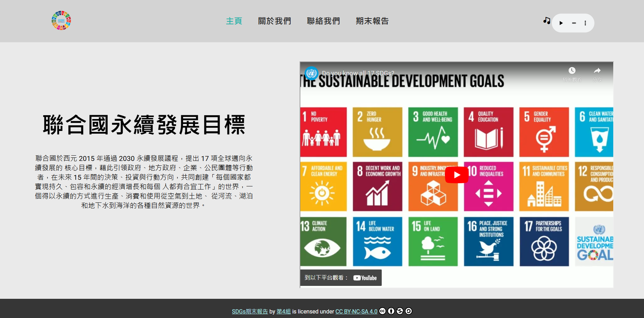Open the 關於我們 page
Viewport: 644px width, 318px height.
[275, 21]
